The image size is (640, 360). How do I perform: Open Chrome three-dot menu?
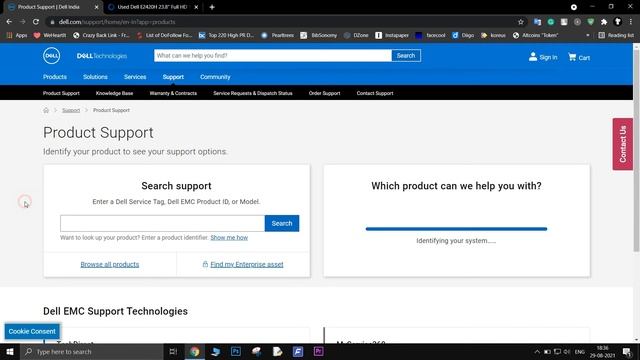pos(631,22)
